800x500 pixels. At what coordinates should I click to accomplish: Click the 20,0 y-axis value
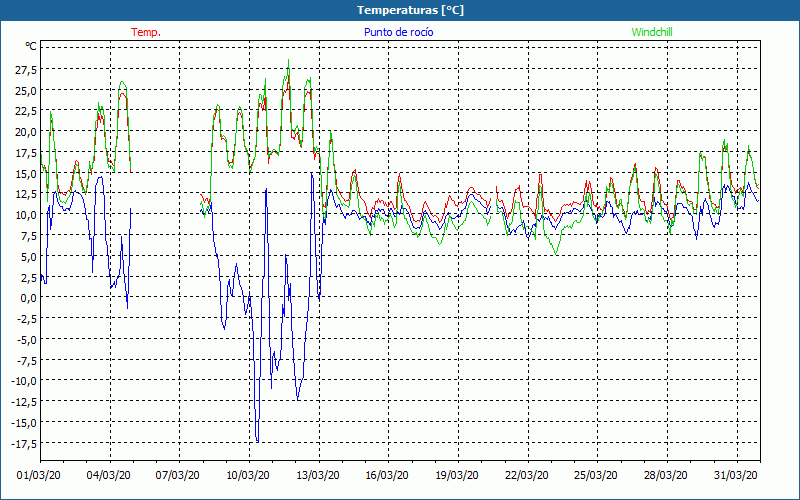click(26, 132)
